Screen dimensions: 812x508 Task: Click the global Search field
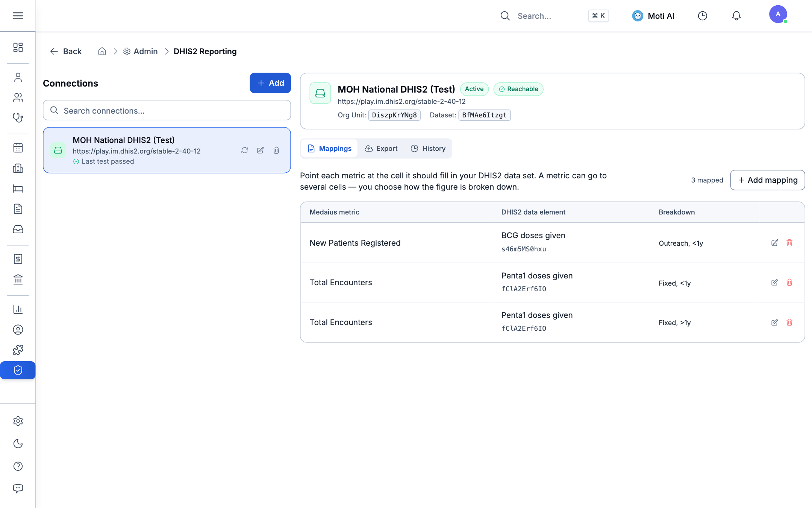coord(554,16)
